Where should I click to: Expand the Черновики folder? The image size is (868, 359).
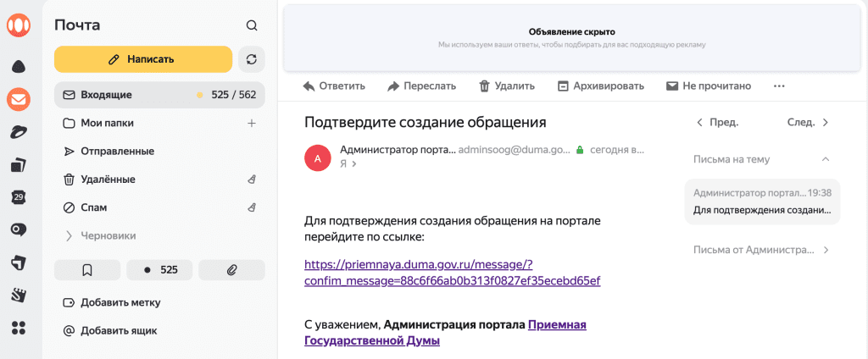69,235
